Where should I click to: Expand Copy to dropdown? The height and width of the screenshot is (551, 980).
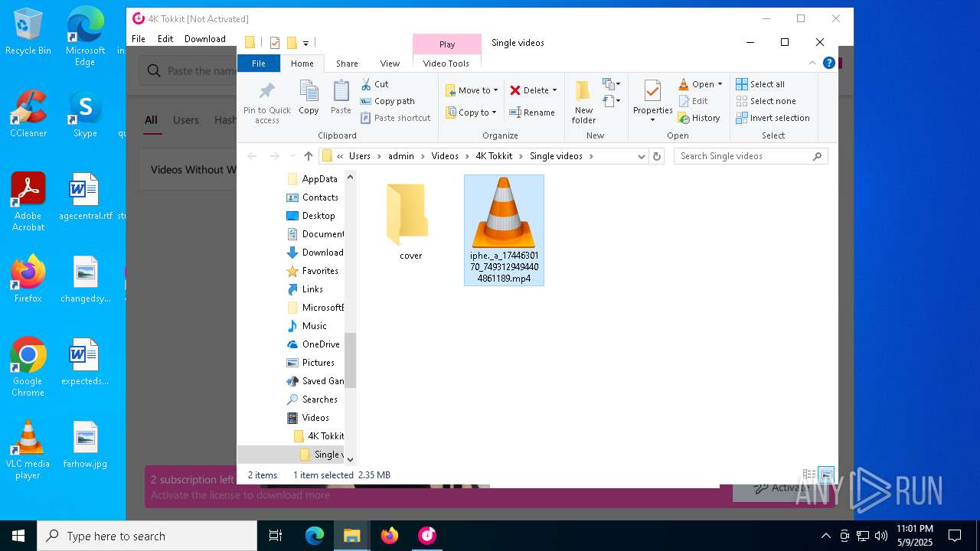495,112
